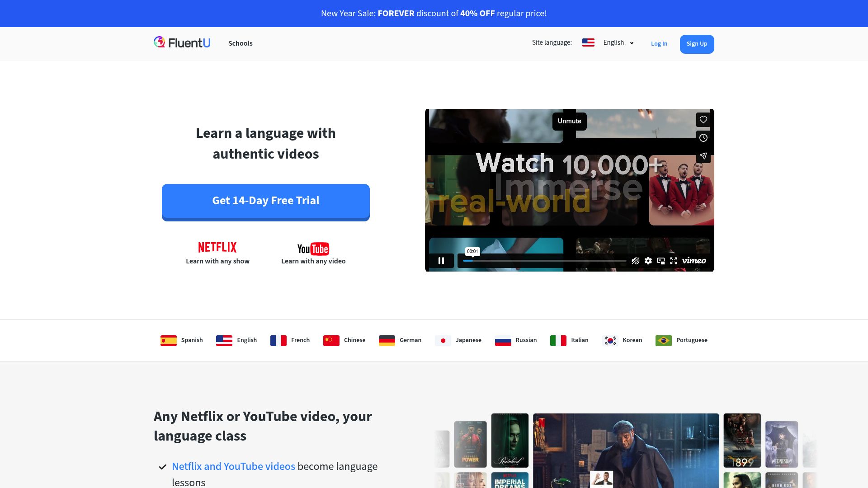Click the FluentU logo
This screenshot has width=868, height=488.
click(x=182, y=42)
